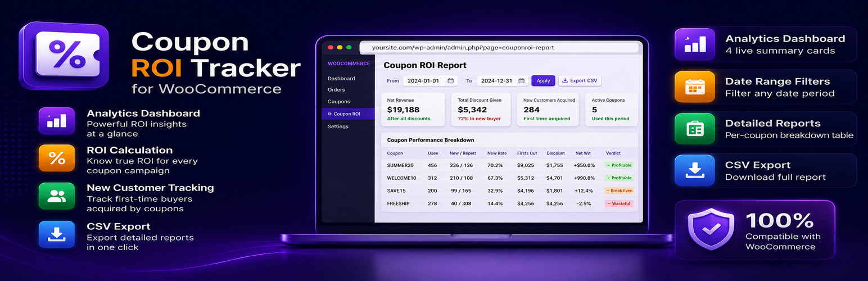Viewport: 868px width, 281px height.
Task: Open Settings in the WooCommerce sidebar
Action: point(338,126)
